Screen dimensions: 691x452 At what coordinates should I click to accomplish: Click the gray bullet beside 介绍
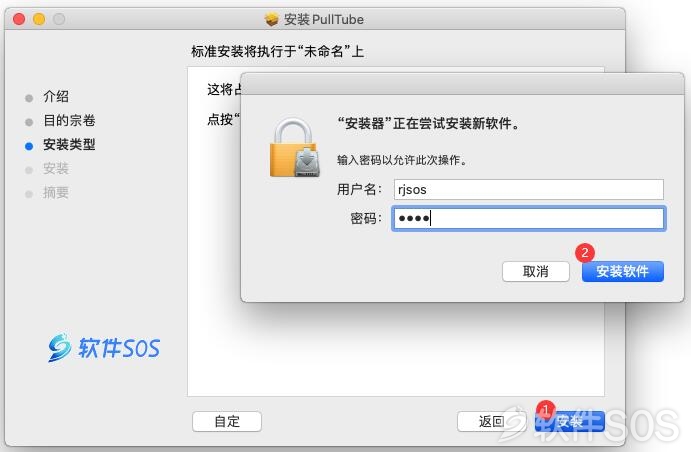[x=29, y=98]
